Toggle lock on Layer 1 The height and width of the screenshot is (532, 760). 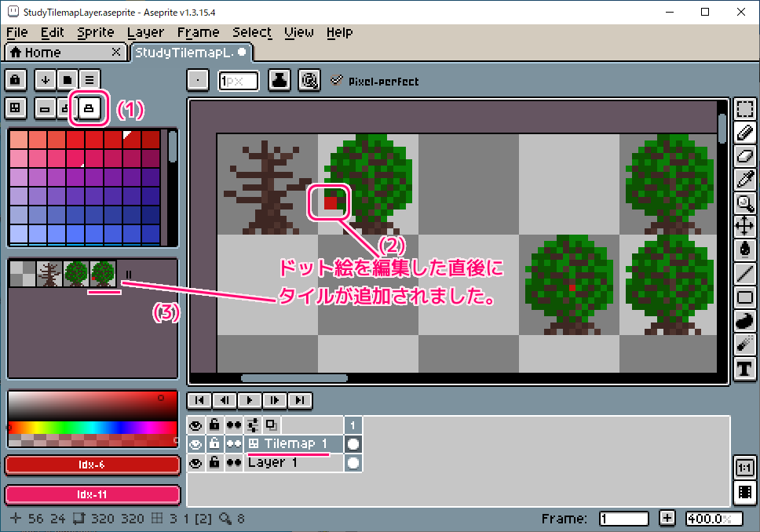(x=214, y=463)
